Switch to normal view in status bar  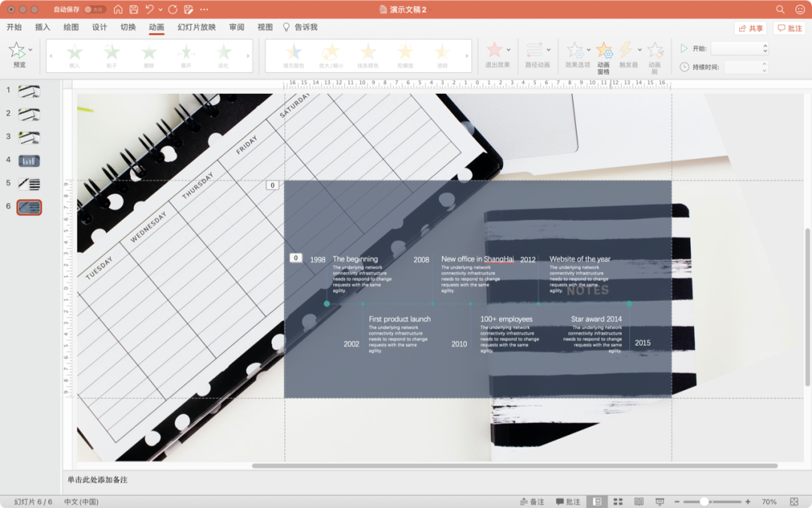pos(597,501)
